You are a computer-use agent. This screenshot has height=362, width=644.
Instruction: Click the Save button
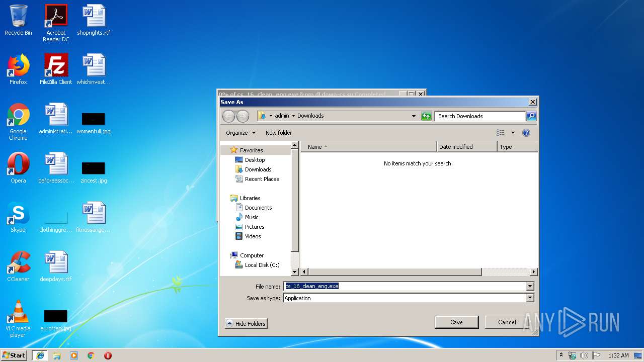[456, 322]
